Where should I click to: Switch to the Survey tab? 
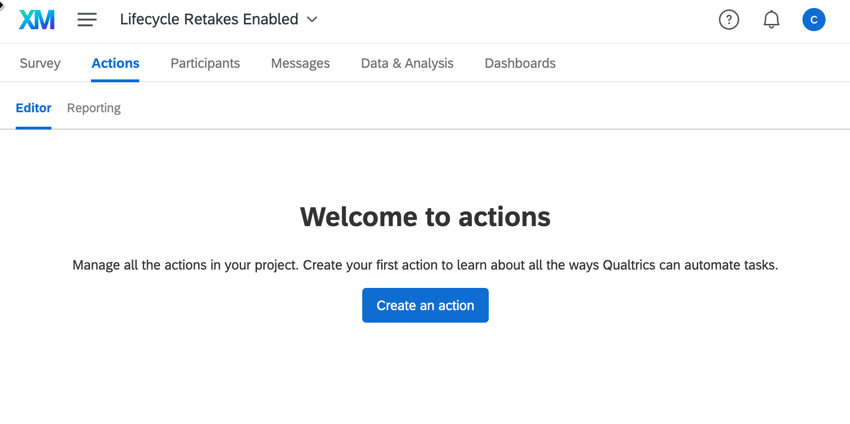(40, 63)
